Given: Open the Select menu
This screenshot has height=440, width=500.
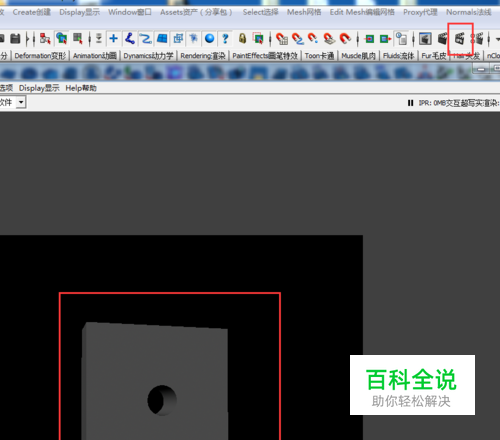Looking at the screenshot, I should coord(260,12).
